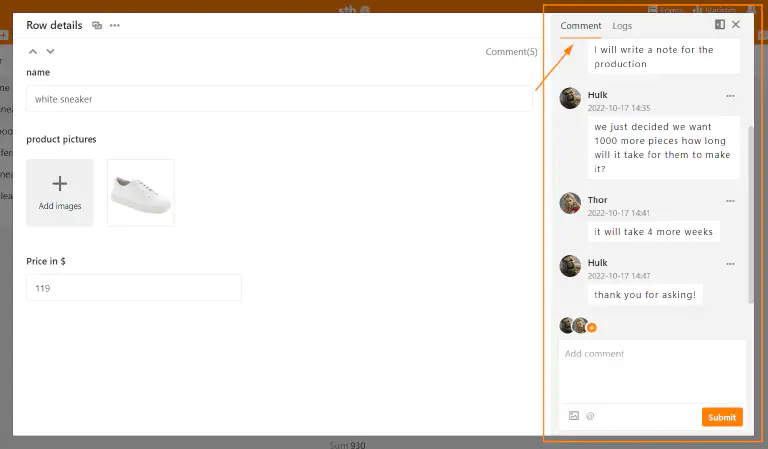Go to previous row with up arrow
Image resolution: width=768 pixels, height=449 pixels.
pos(33,51)
